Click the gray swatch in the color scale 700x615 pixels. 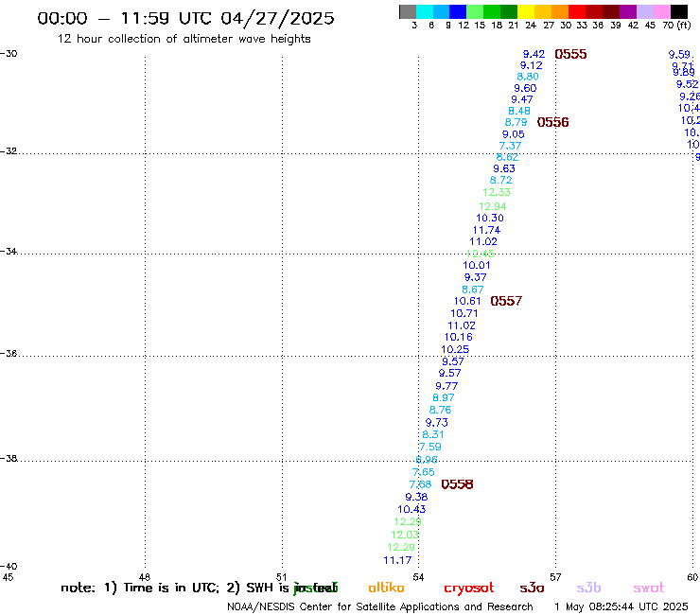408,11
